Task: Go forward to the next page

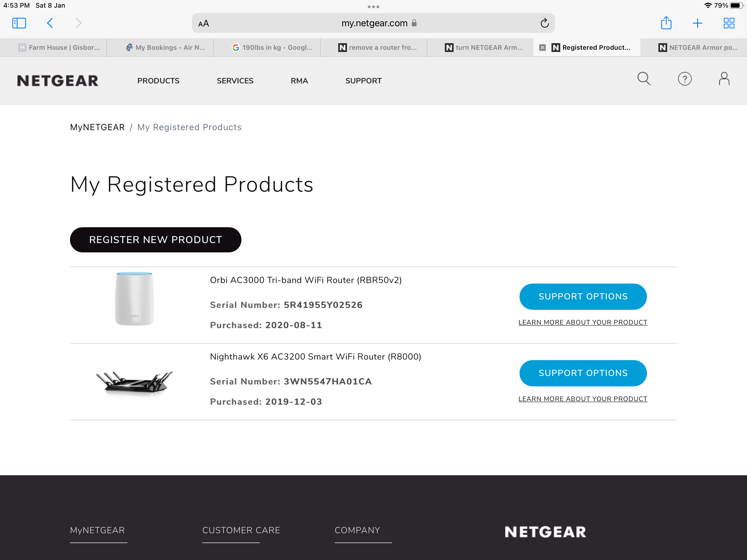Action: click(78, 23)
